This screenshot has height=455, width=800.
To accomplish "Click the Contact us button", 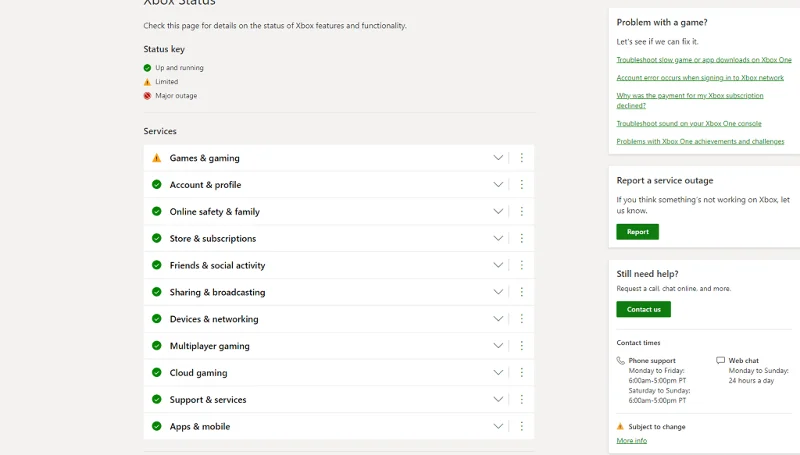I will [643, 309].
